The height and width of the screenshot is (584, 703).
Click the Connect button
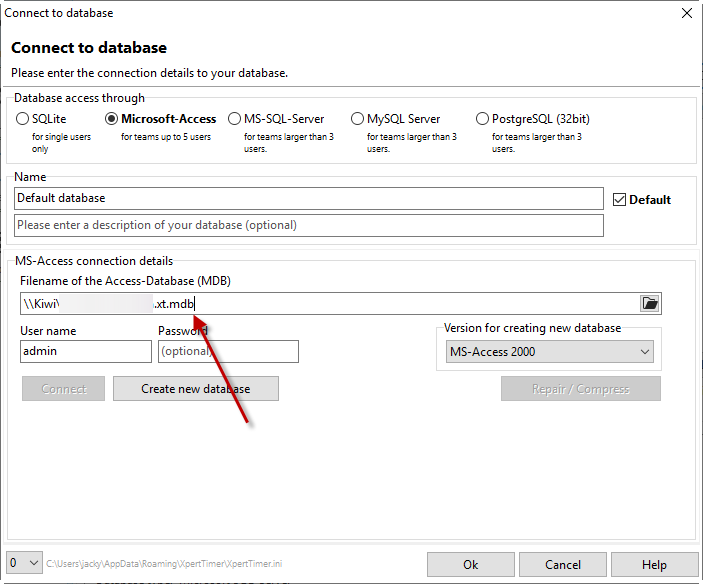[x=63, y=389]
